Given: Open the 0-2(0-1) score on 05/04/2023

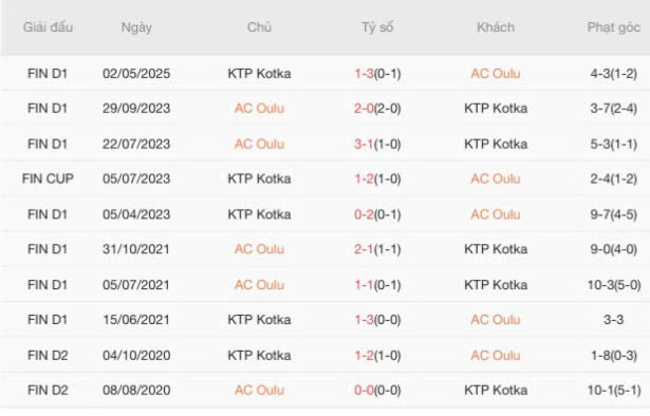Looking at the screenshot, I should coord(377,214).
